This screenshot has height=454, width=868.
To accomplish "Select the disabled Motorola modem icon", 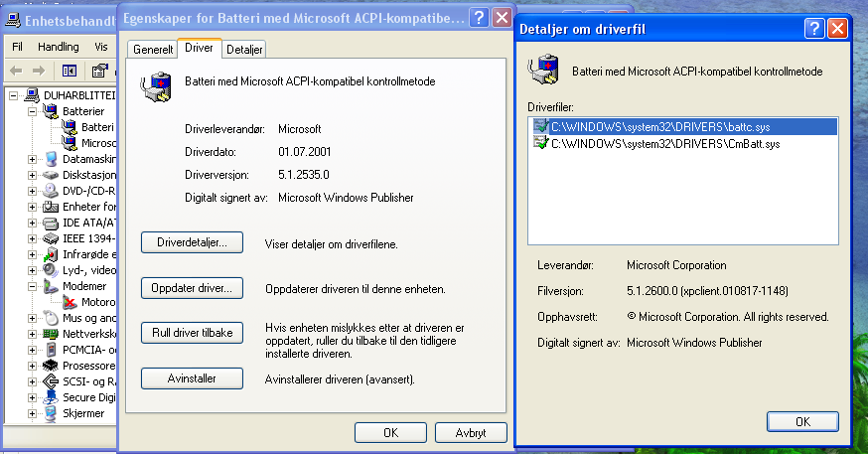I will 70,302.
